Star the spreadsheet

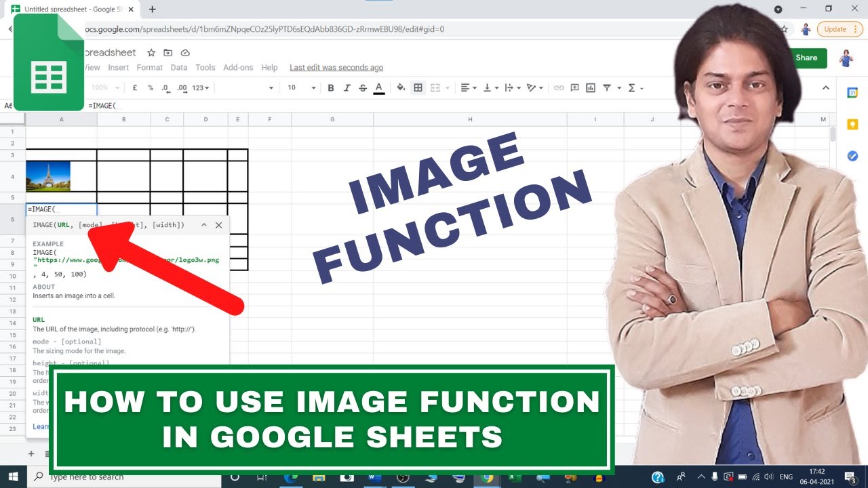(151, 53)
